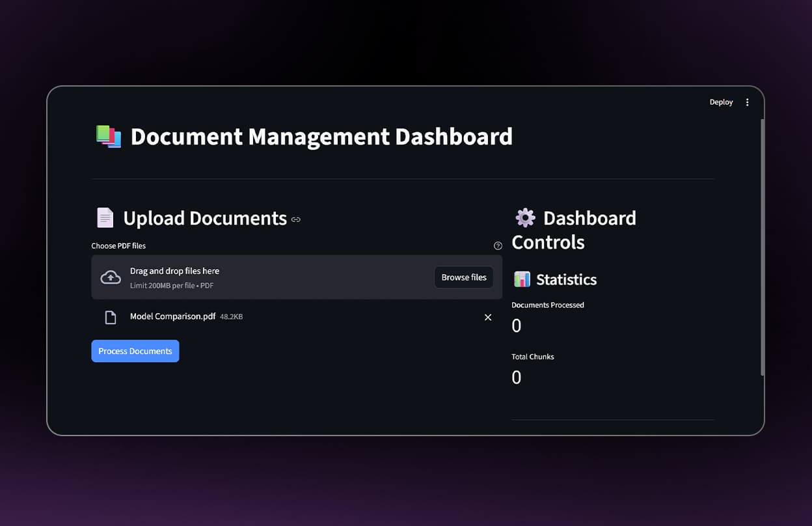Open the three-dot main menu
The width and height of the screenshot is (812, 526).
coord(747,102)
